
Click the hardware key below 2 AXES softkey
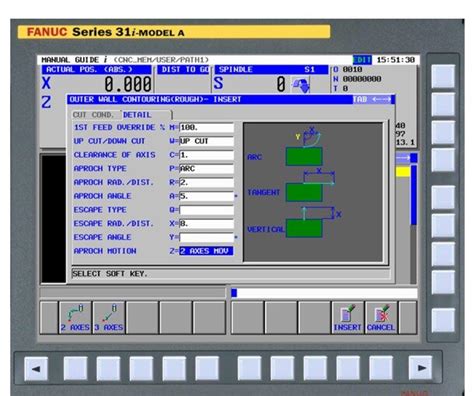(75, 369)
